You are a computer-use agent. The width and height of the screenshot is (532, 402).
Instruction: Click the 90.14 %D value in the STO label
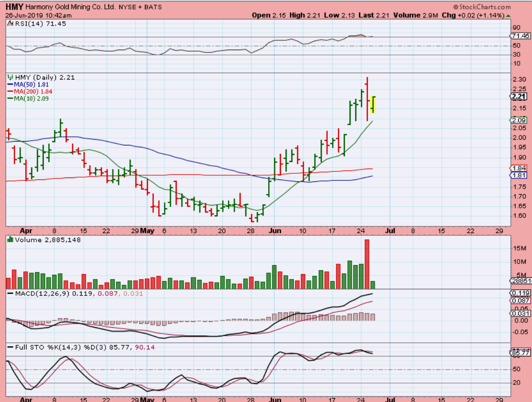point(145,348)
